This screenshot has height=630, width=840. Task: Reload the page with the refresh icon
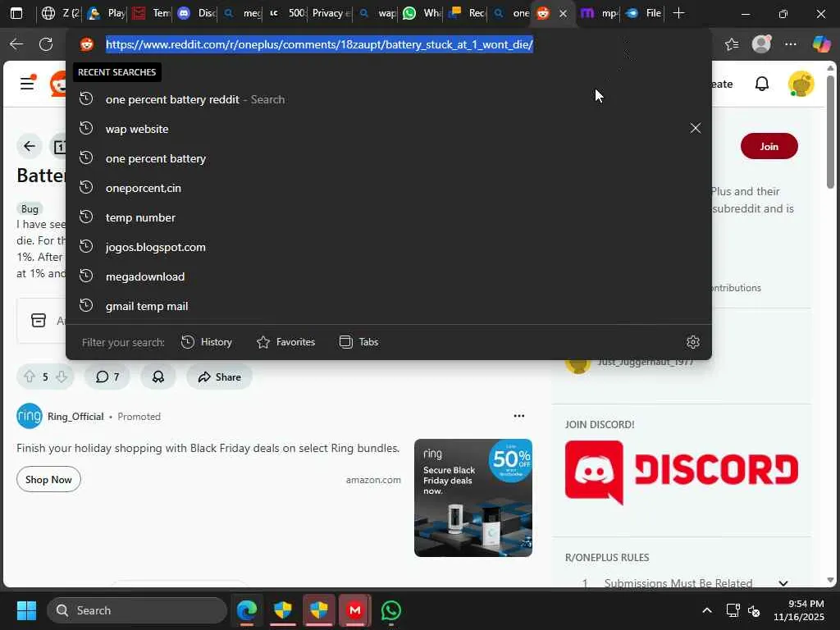click(46, 44)
